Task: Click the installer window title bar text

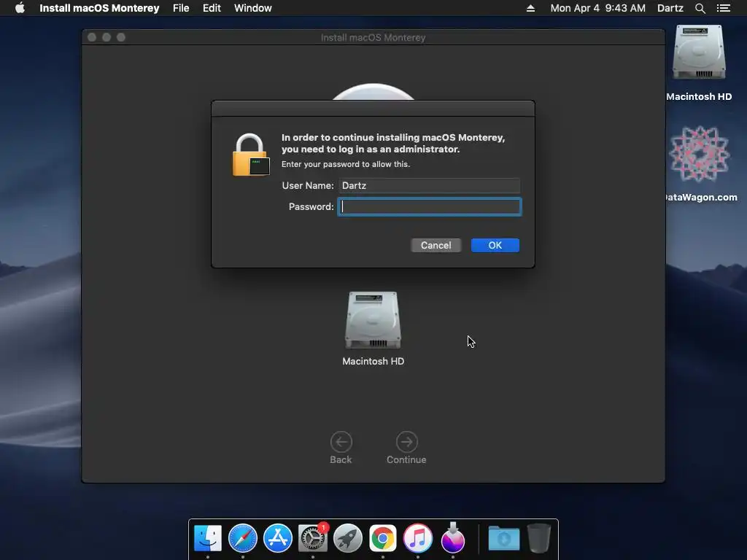Action: (373, 38)
